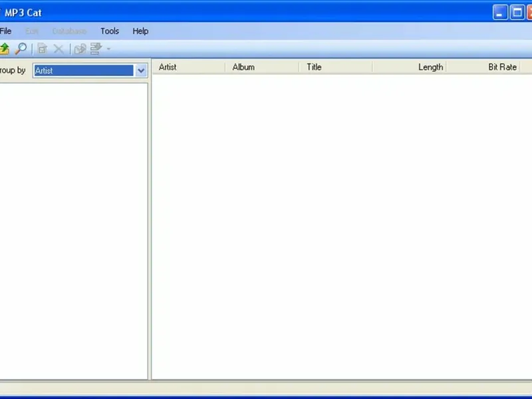Expand the Group by dropdown arrow
This screenshot has width=532, height=399.
coord(141,70)
